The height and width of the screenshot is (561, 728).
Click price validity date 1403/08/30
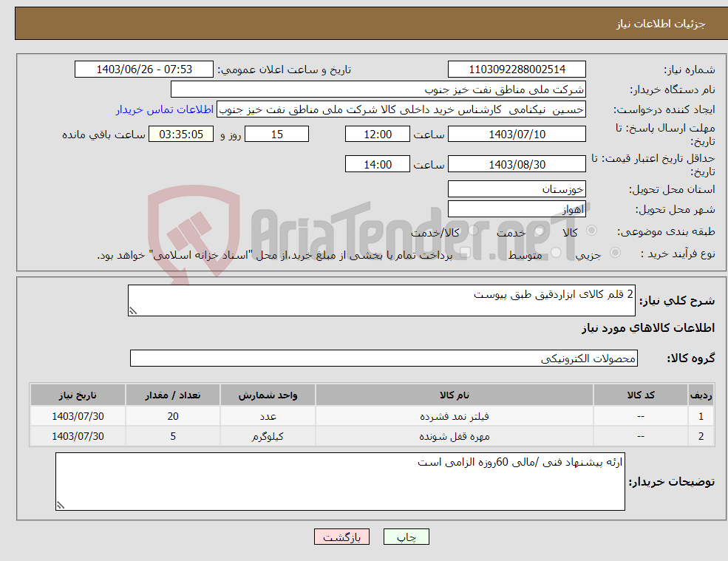coord(517,164)
